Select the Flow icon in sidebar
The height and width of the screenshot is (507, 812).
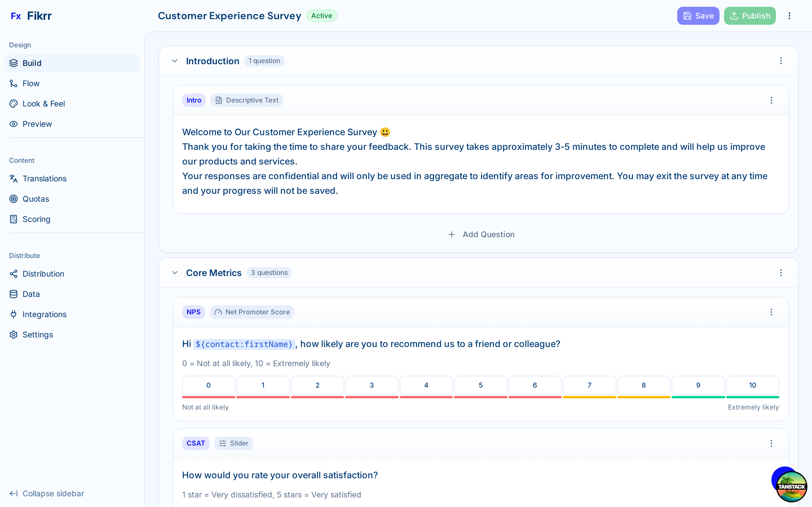14,83
